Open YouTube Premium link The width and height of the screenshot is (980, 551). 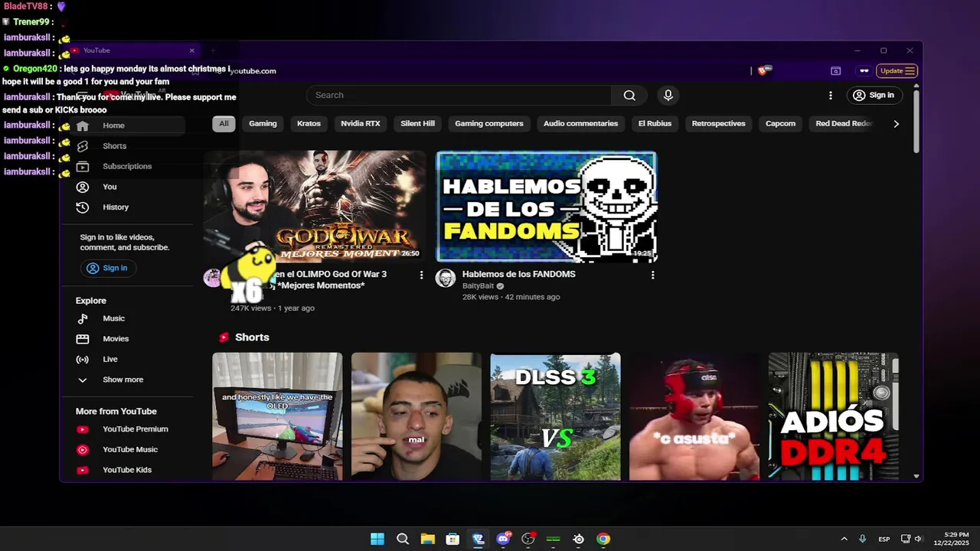[129, 429]
